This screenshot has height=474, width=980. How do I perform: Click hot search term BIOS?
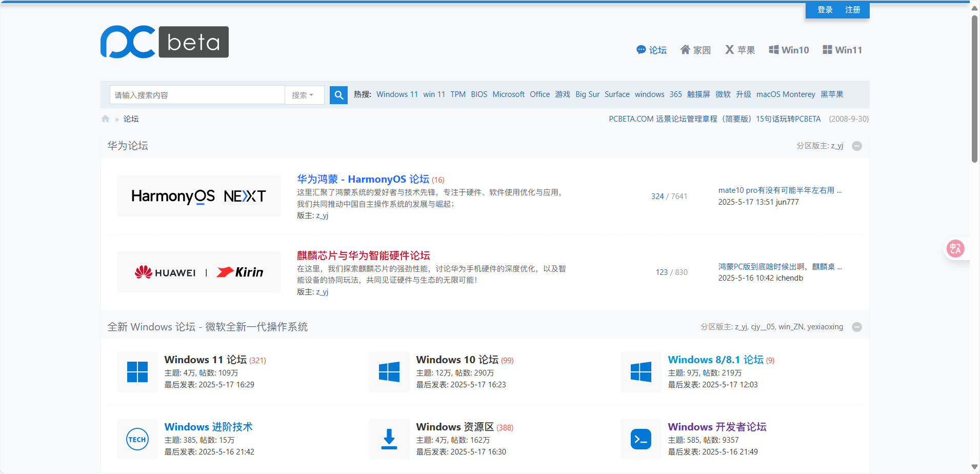(x=479, y=94)
